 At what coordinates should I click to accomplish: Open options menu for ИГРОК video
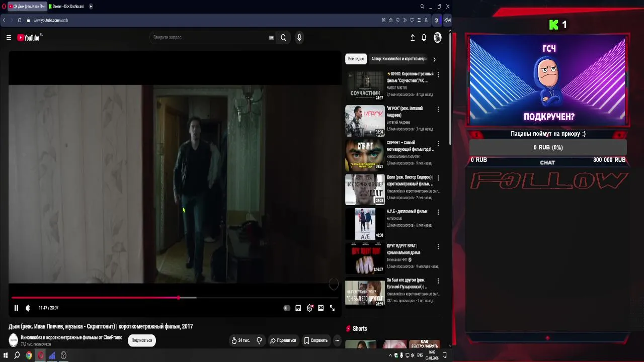pos(438,109)
